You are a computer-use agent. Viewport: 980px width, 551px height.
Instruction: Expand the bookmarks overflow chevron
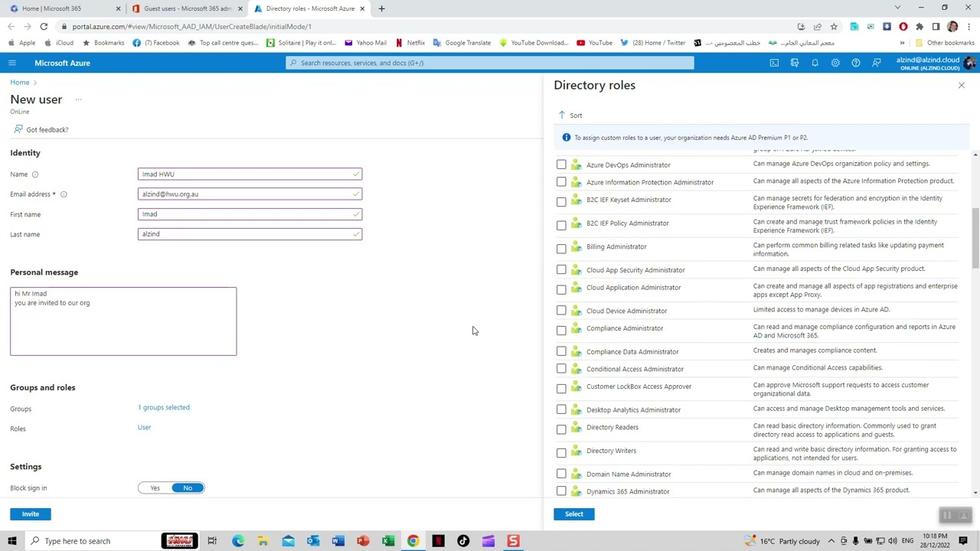point(902,43)
